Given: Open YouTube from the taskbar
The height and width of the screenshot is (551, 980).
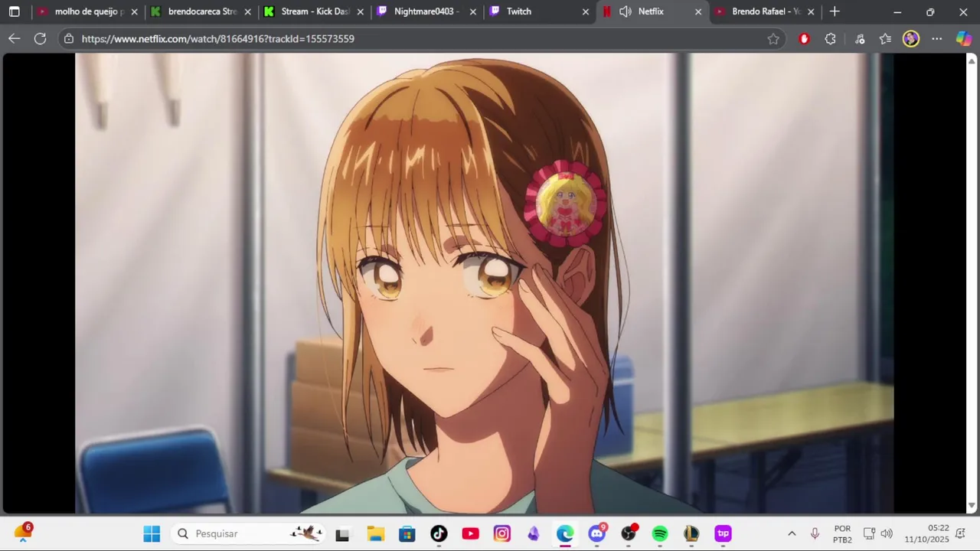Looking at the screenshot, I should 470,533.
